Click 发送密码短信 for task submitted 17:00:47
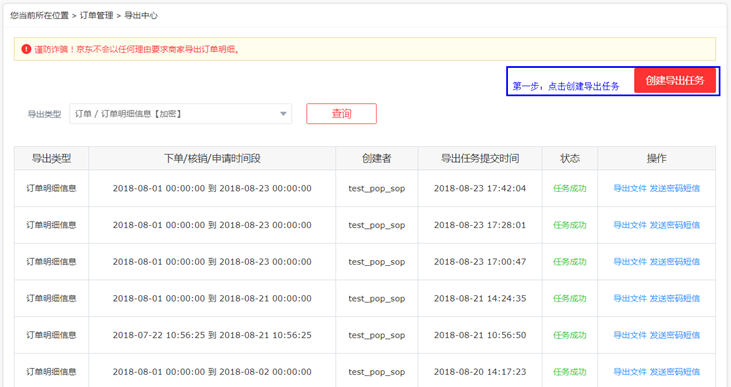 pos(675,262)
